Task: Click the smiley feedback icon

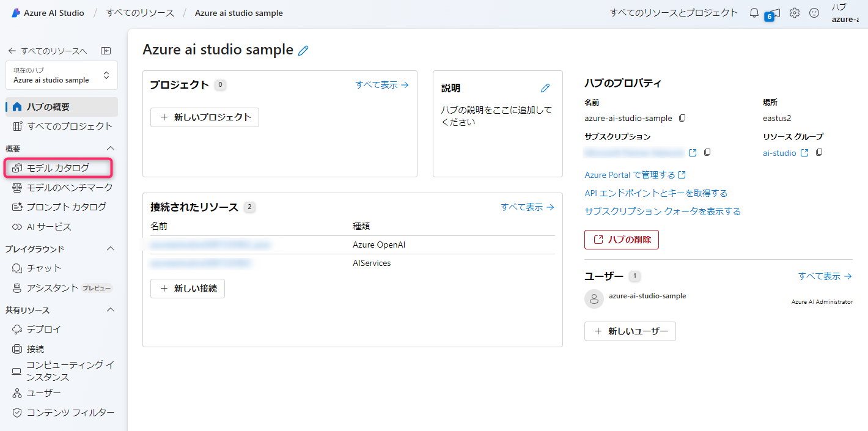Action: pyautogui.click(x=814, y=13)
